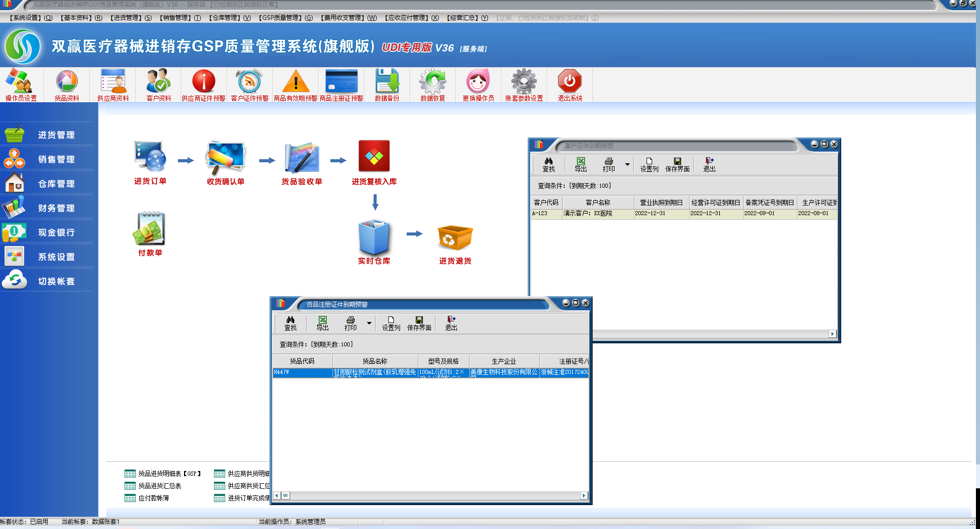
Task: Open 进货退货 recycle box icon
Action: coord(455,244)
